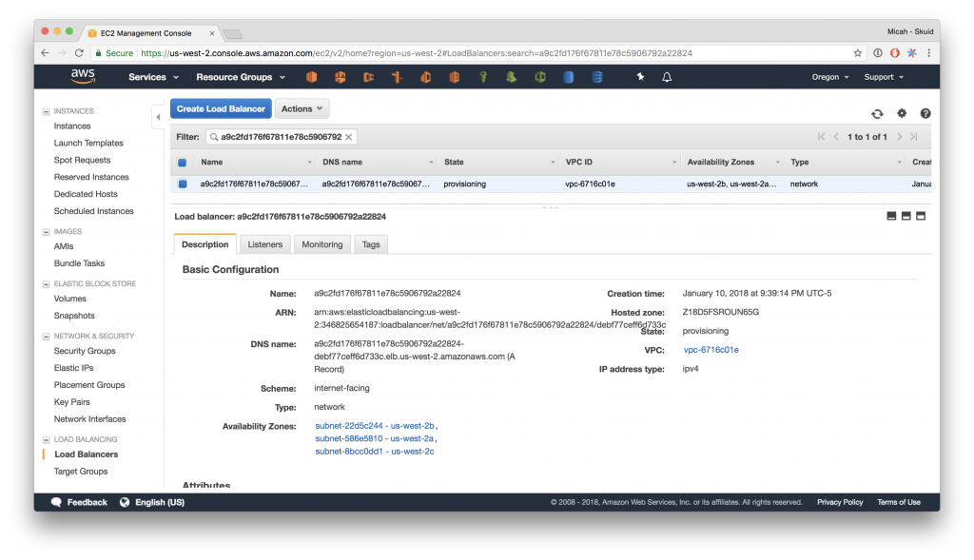Open the table settings gear icon
The width and height of the screenshot is (974, 560).
click(902, 113)
